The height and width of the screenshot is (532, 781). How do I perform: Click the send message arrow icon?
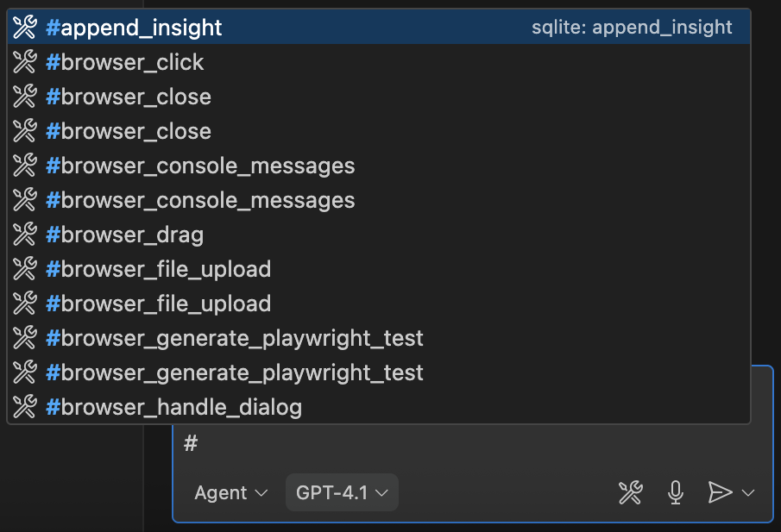pos(720,492)
